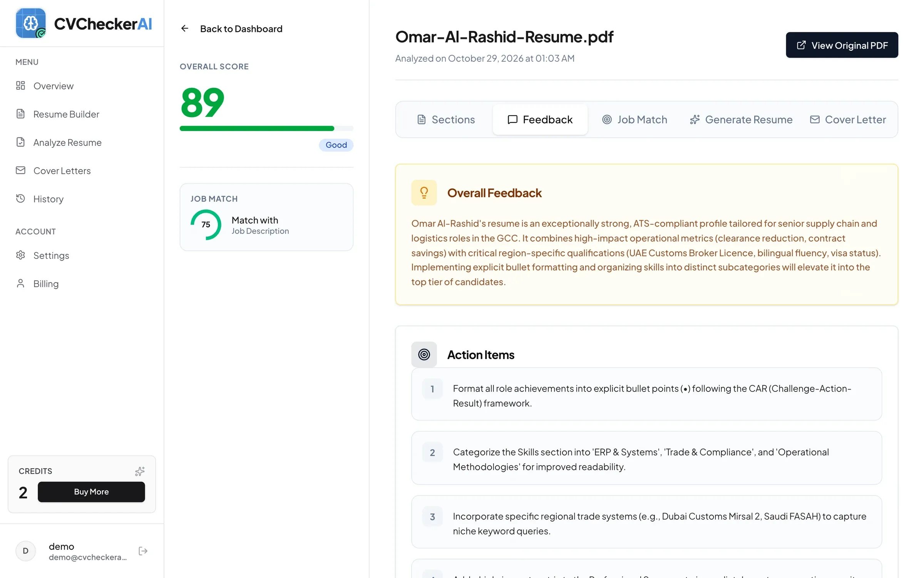The width and height of the screenshot is (924, 578).
Task: Select the Generate Resume tab
Action: pos(741,119)
